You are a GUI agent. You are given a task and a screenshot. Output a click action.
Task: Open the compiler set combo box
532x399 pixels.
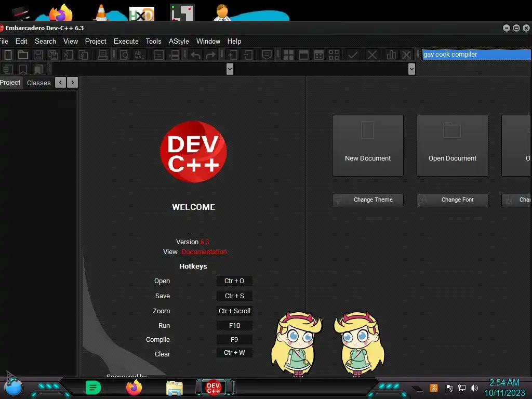tap(476, 54)
